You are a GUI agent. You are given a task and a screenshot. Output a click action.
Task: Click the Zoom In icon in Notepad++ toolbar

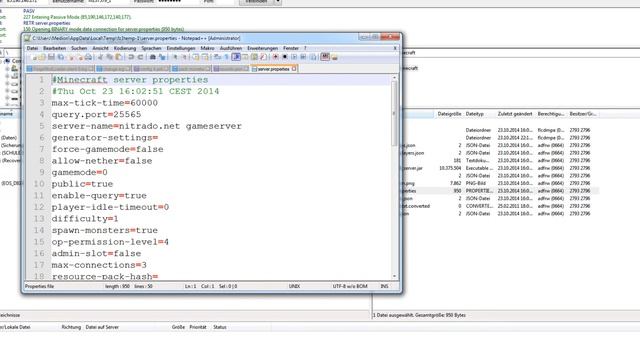pyautogui.click(x=176, y=57)
